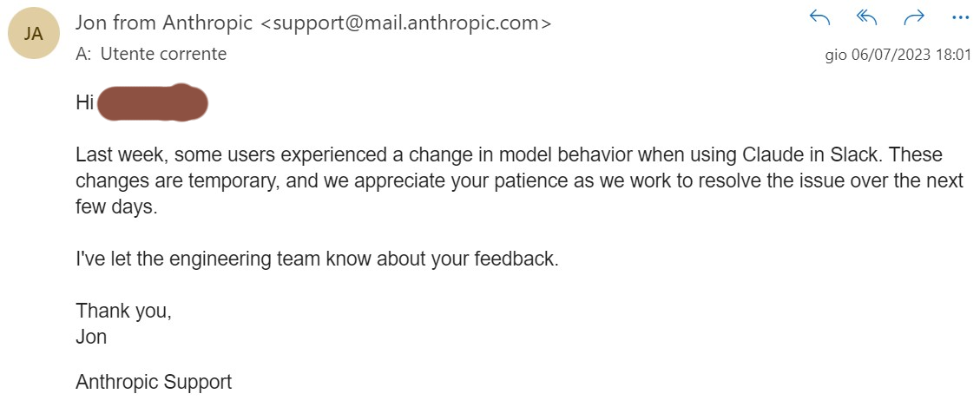Click the Jon signature name
The width and height of the screenshot is (980, 420).
coord(91,337)
